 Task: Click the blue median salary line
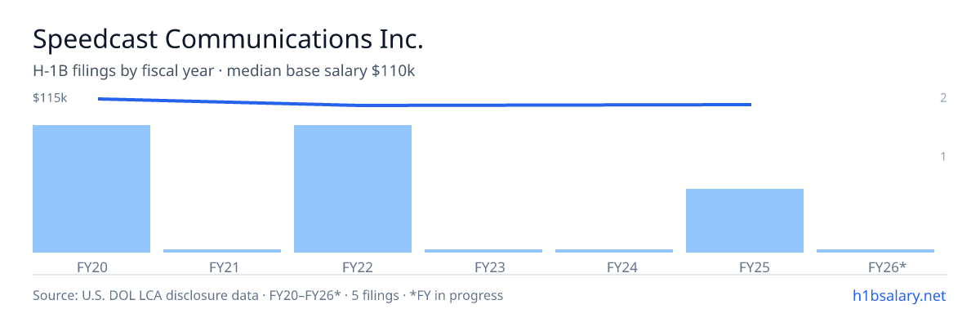425,104
